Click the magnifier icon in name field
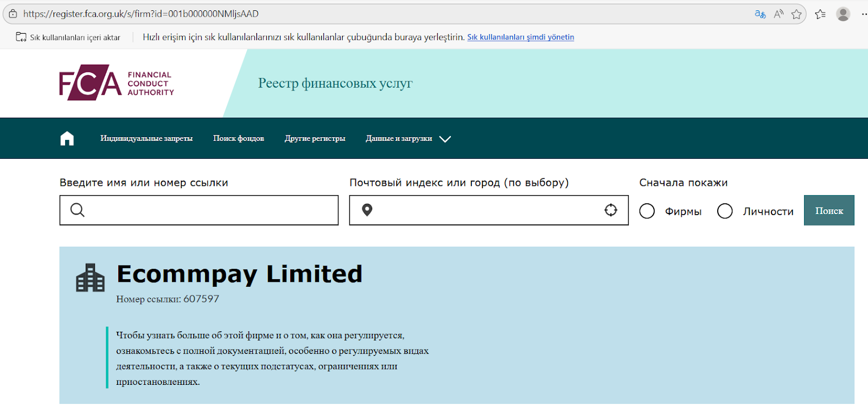The height and width of the screenshot is (406, 868). pyautogui.click(x=78, y=210)
